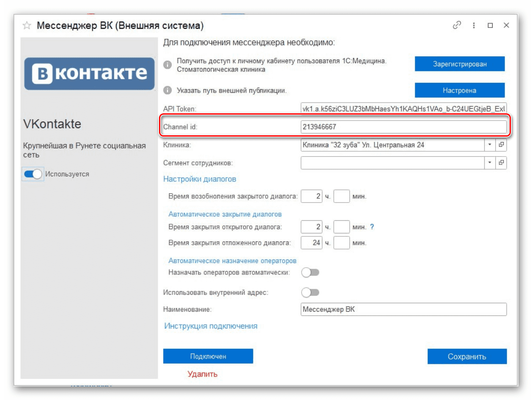Open the Сегмент сотрудников open-form icon
The width and height of the screenshot is (532, 400).
coord(501,162)
